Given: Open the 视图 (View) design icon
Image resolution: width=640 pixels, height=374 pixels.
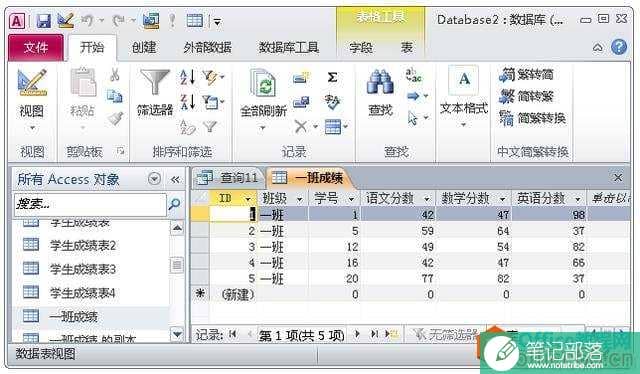Looking at the screenshot, I should click(x=32, y=82).
